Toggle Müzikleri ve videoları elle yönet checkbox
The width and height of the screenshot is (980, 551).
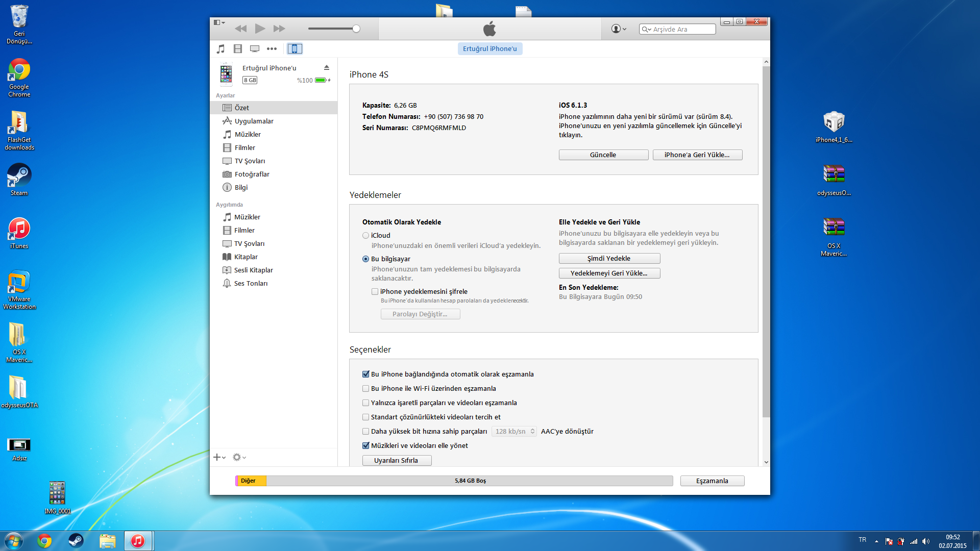pyautogui.click(x=365, y=446)
